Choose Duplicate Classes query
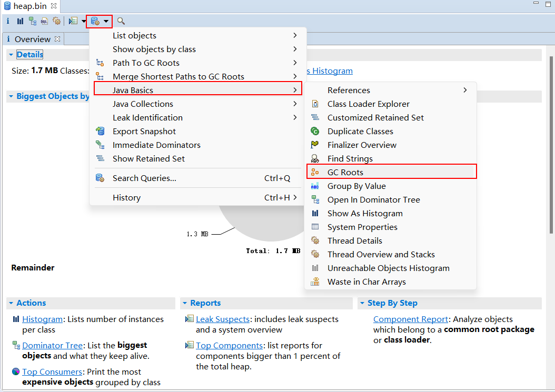Viewport: 555px width, 392px height. [x=390, y=131]
